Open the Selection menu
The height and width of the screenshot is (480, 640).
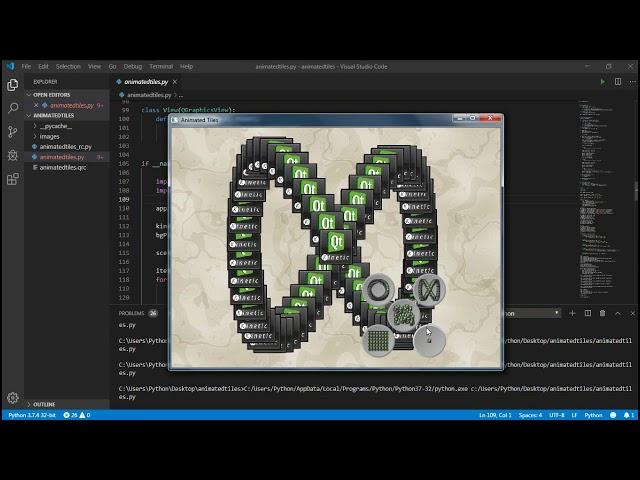coord(68,67)
